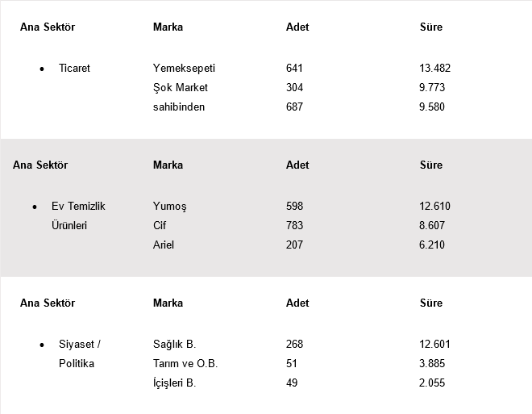Click the Yumoş brand cell
This screenshot has width=532, height=414.
click(x=169, y=207)
